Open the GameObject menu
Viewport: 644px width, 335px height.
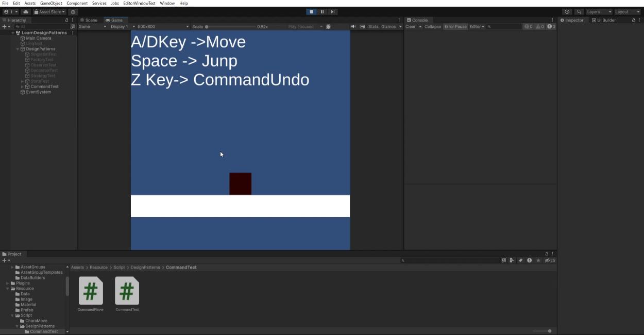(x=51, y=3)
